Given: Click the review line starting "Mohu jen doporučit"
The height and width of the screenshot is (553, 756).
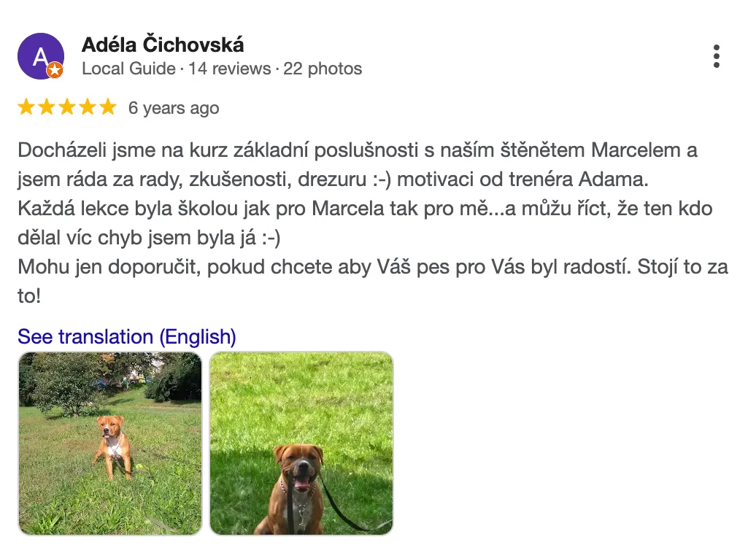Looking at the screenshot, I should [x=372, y=267].
